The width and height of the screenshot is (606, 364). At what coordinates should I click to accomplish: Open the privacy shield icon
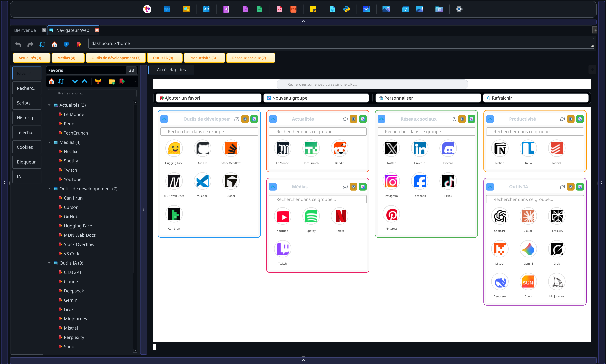point(66,44)
